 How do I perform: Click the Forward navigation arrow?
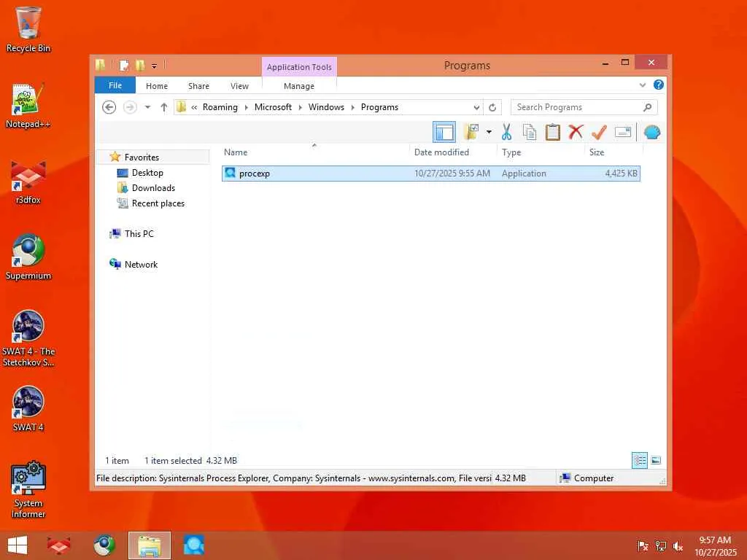[x=130, y=107]
